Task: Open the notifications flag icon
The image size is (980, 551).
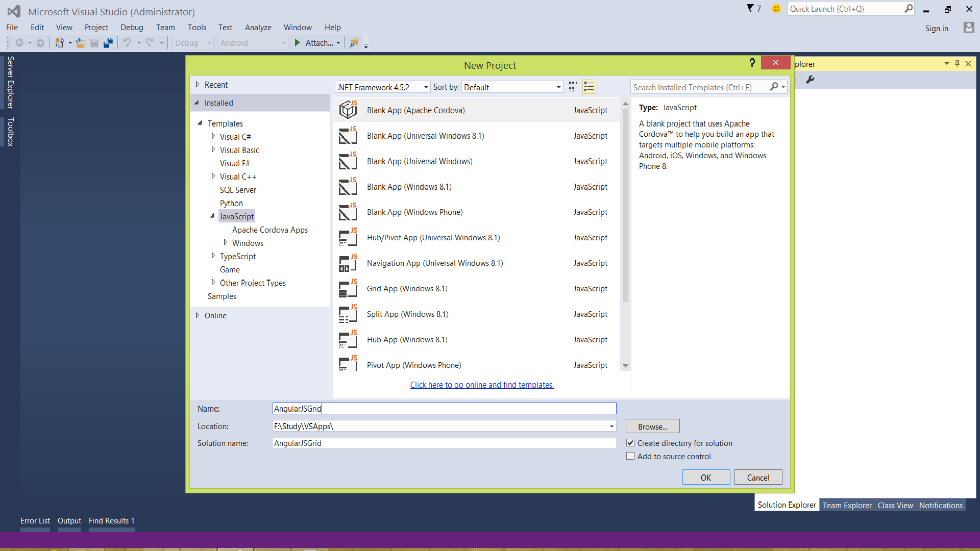Action: [750, 9]
